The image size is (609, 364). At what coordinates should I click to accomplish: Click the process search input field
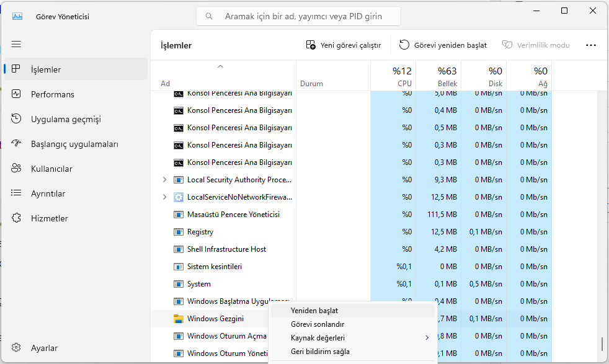pyautogui.click(x=303, y=16)
